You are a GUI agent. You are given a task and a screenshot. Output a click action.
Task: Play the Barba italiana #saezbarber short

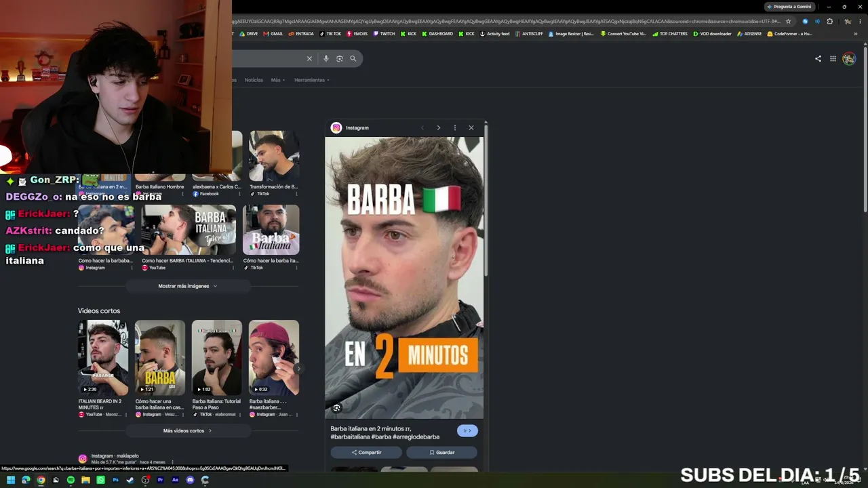tap(274, 358)
